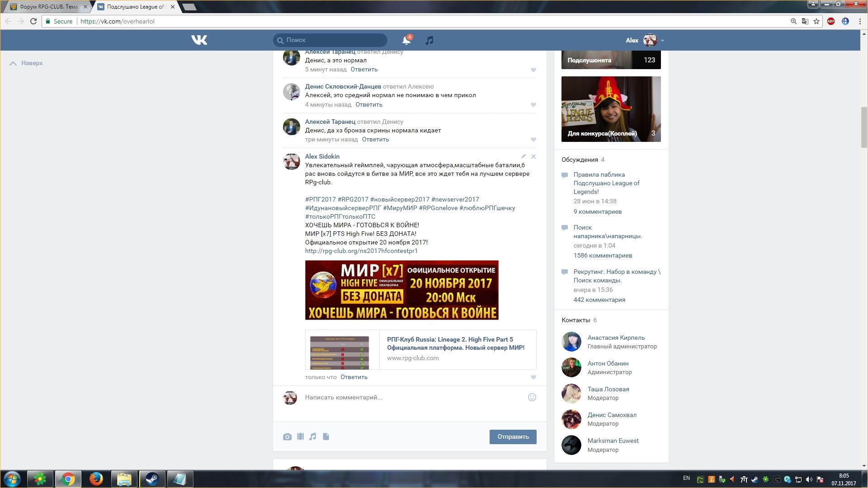This screenshot has height=488, width=868.
Task: Open VK notifications bell
Action: click(406, 40)
